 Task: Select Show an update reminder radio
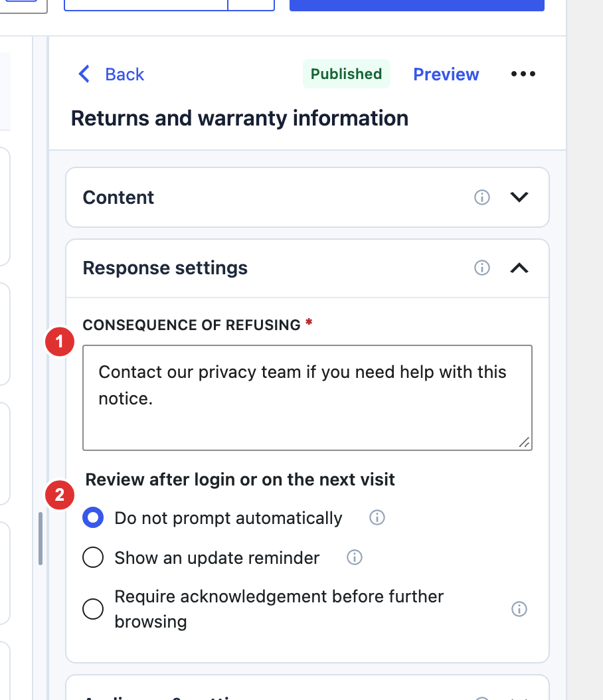tap(93, 557)
